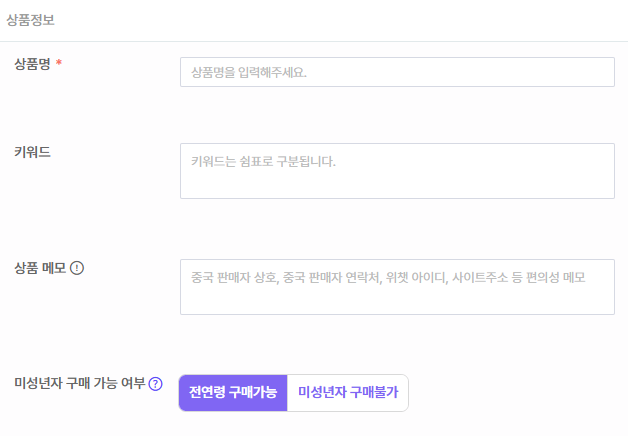
Task: Select the 전연령 구매가능 option
Action: click(233, 392)
